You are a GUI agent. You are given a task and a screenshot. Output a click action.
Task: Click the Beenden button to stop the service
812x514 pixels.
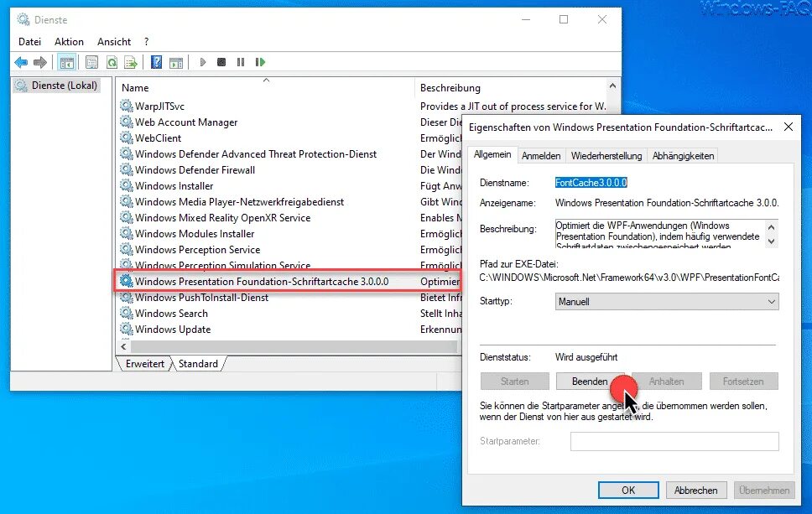(590, 381)
